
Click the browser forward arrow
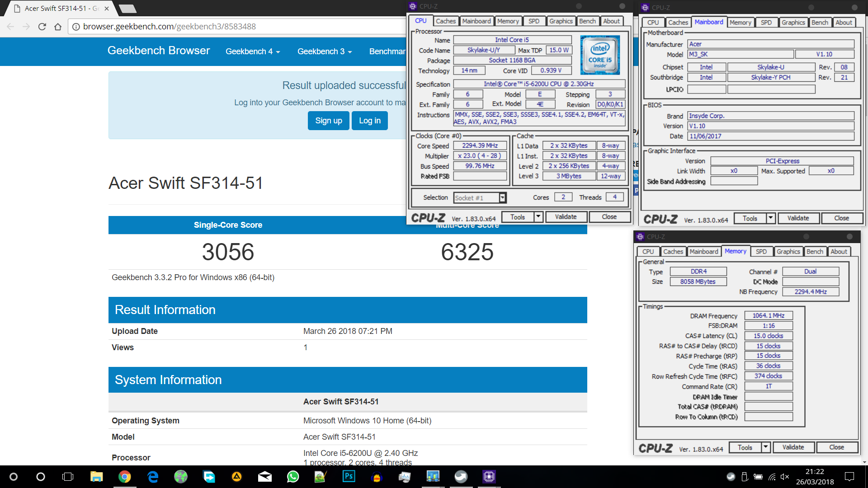point(26,27)
